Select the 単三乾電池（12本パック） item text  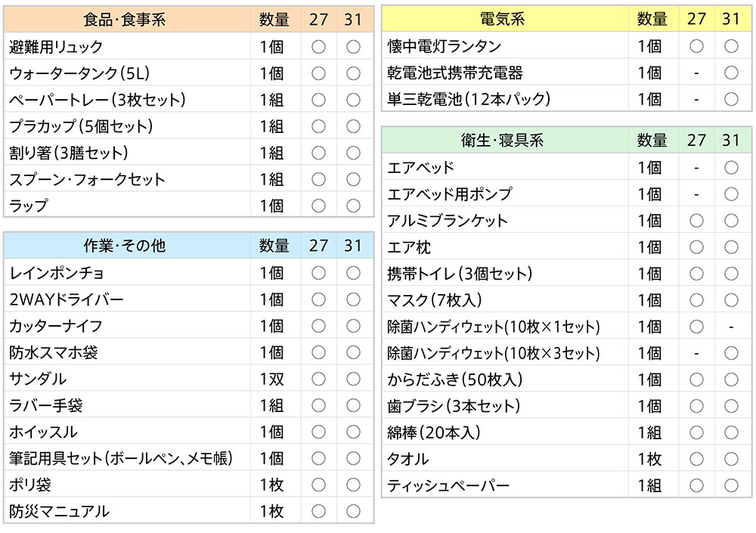(x=469, y=99)
